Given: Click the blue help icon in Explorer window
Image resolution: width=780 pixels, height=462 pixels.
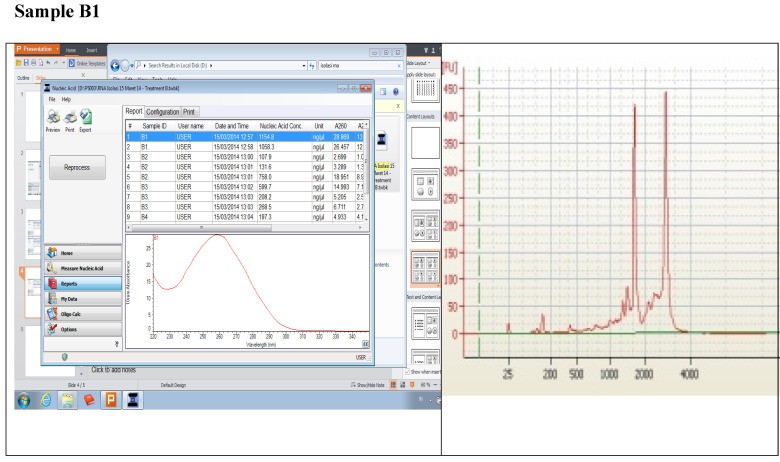Looking at the screenshot, I should [x=396, y=92].
